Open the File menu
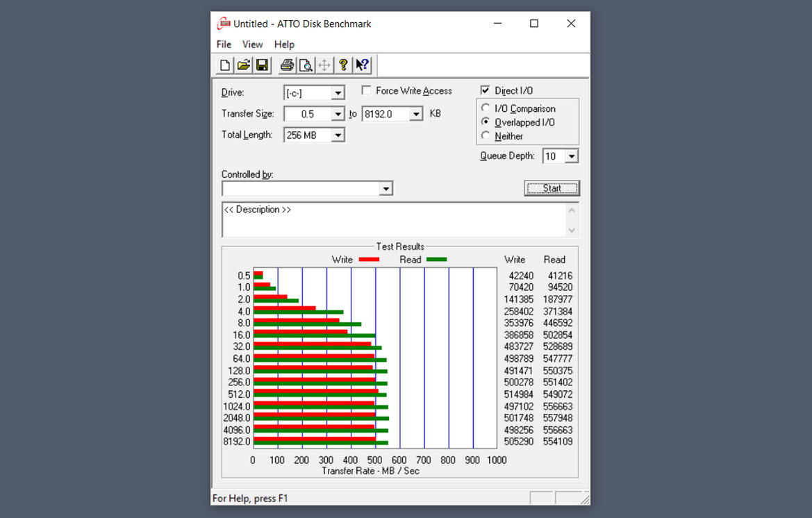This screenshot has height=518, width=812. coord(224,44)
